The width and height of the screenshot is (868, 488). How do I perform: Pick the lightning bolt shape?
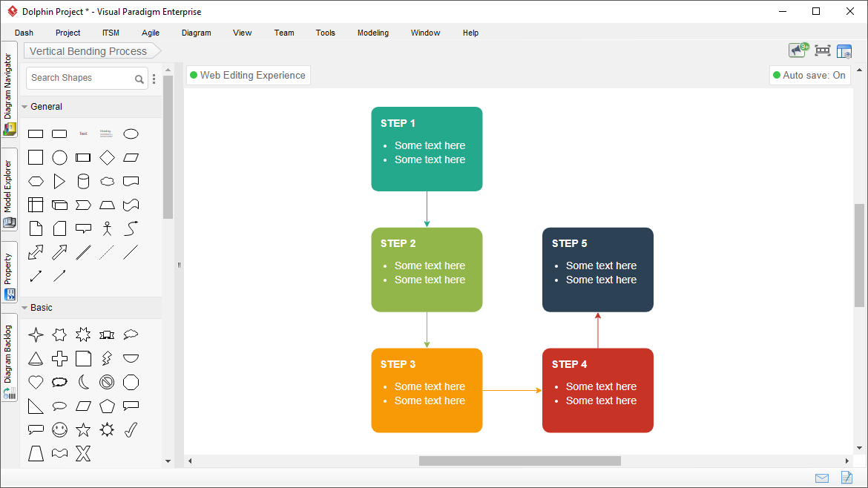107,358
